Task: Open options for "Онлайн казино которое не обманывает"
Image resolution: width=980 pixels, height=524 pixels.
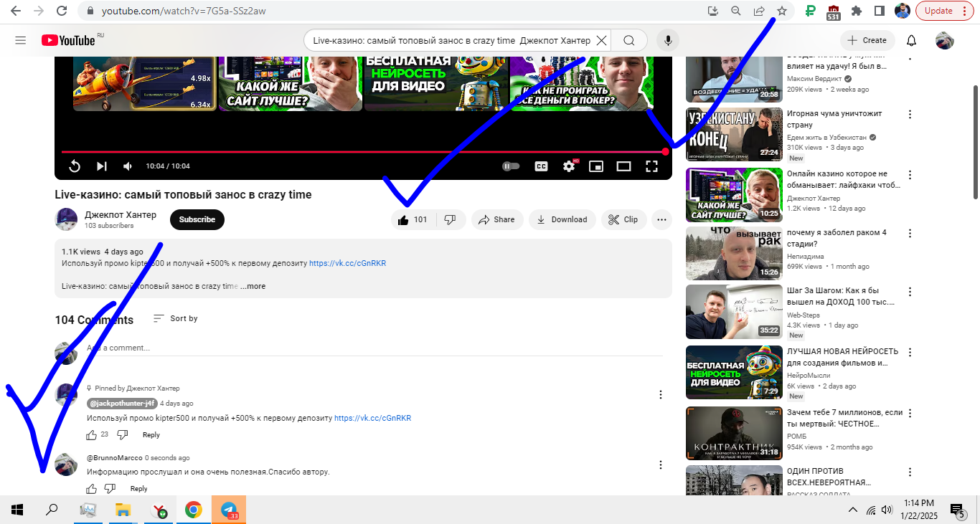Action: click(910, 175)
